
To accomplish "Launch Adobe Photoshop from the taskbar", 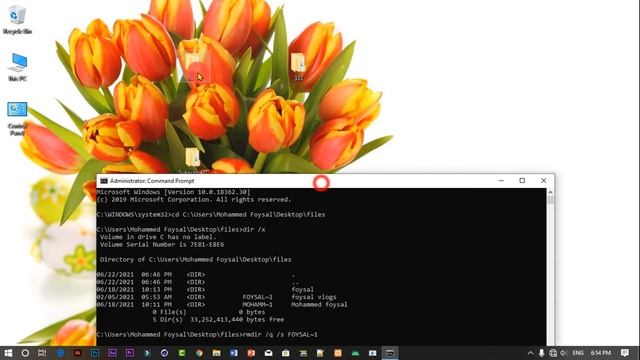I will (95, 353).
